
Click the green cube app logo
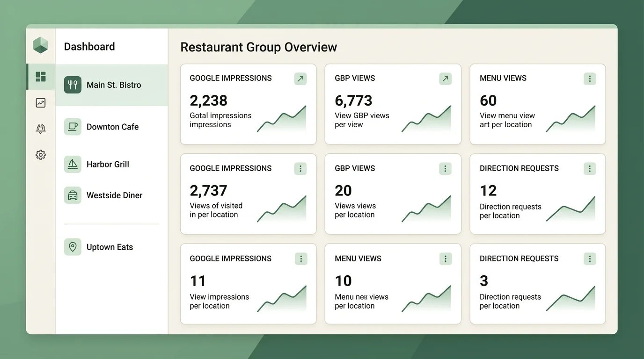click(41, 45)
